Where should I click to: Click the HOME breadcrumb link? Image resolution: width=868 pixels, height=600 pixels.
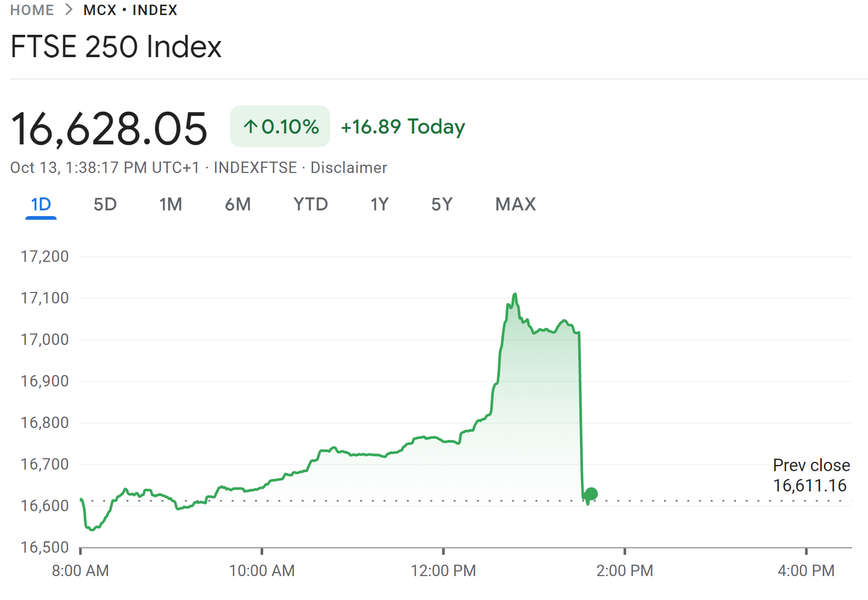click(x=32, y=10)
